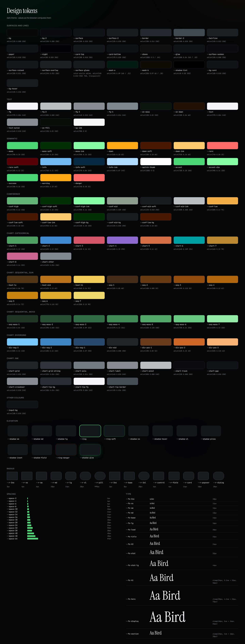This screenshot has height=644, width=245.
Task: Pick the --rare coral swatch
Action: [222, 146]
